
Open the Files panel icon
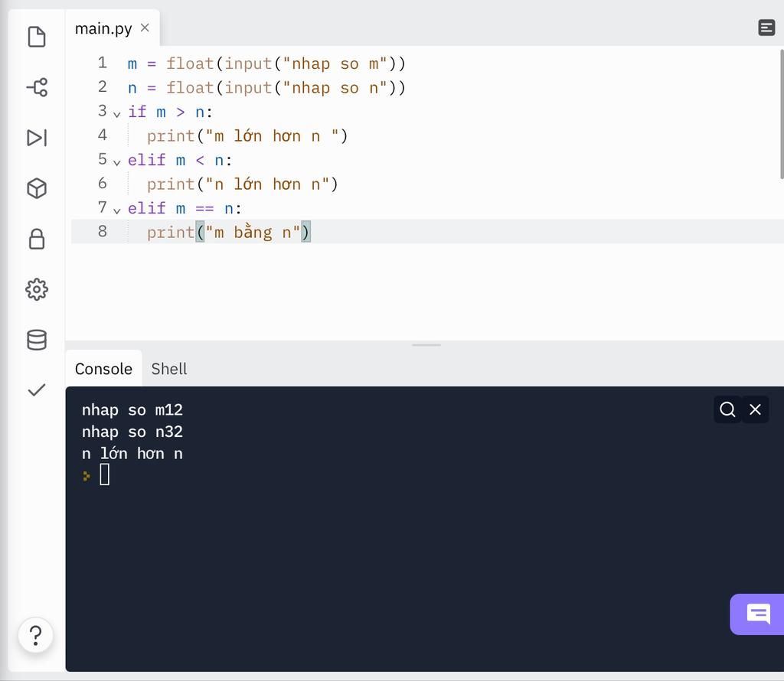pos(37,37)
